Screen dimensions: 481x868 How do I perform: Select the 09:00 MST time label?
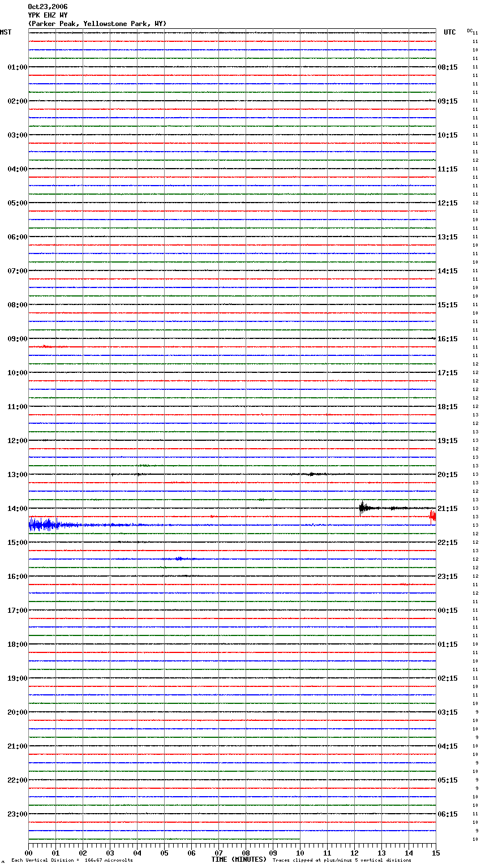coord(18,339)
